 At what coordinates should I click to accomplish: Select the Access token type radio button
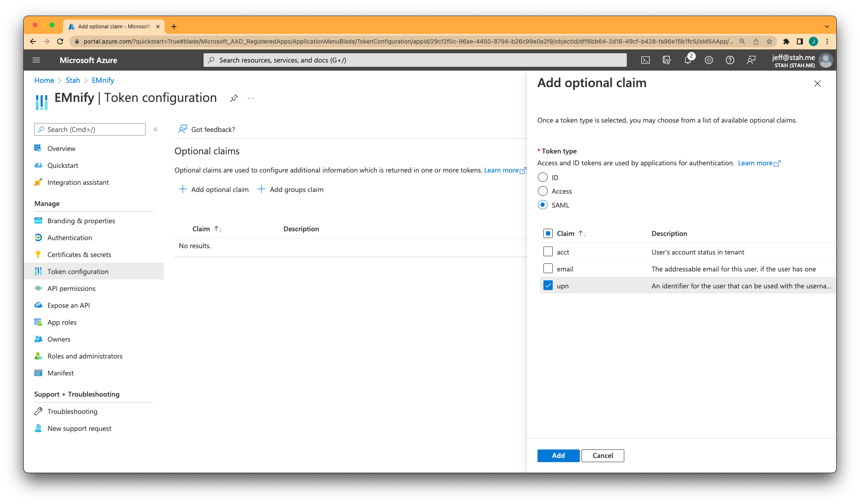click(x=543, y=191)
